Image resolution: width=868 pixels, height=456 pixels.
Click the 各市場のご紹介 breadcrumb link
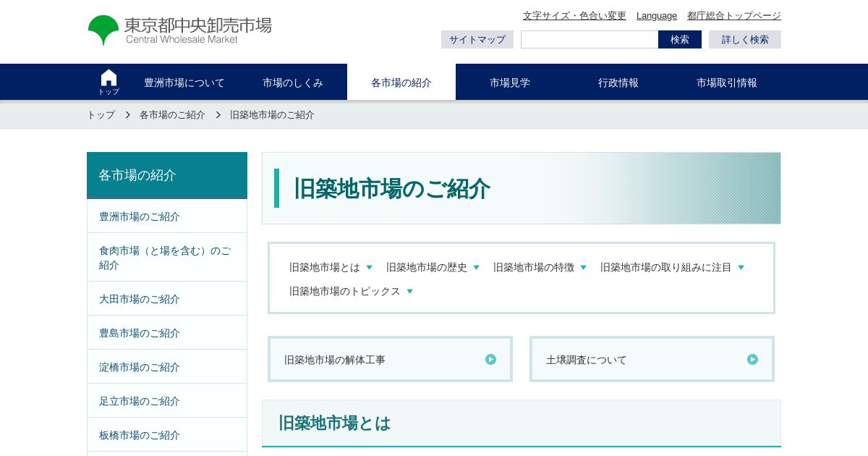pos(172,114)
